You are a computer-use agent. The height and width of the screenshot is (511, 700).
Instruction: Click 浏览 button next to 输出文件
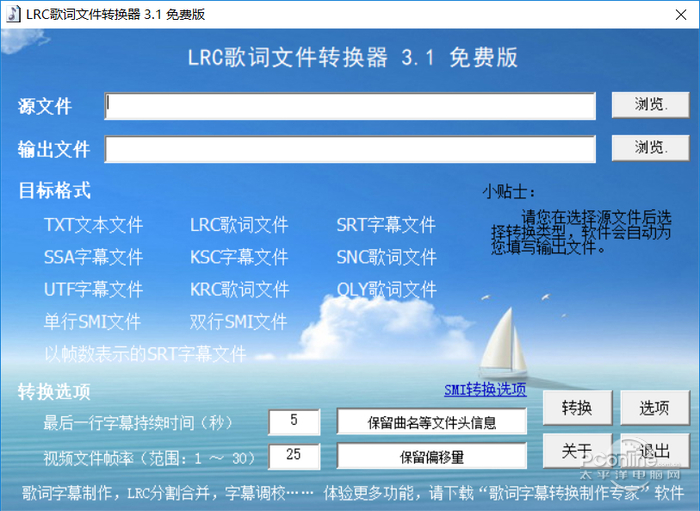(650, 148)
